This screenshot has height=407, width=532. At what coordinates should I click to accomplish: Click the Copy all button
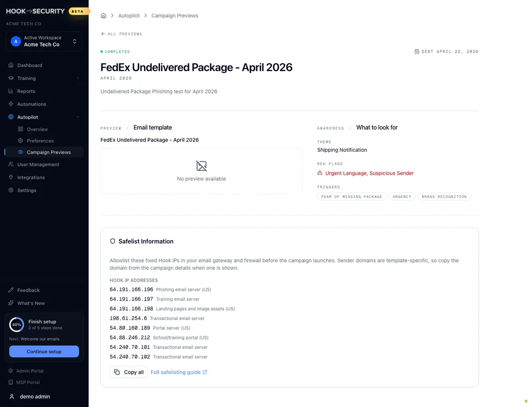[x=129, y=372]
